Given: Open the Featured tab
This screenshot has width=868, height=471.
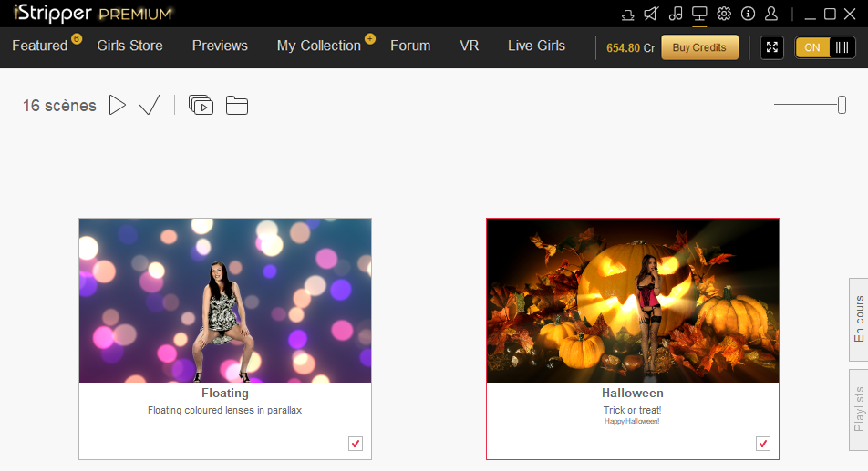Looking at the screenshot, I should tap(40, 46).
